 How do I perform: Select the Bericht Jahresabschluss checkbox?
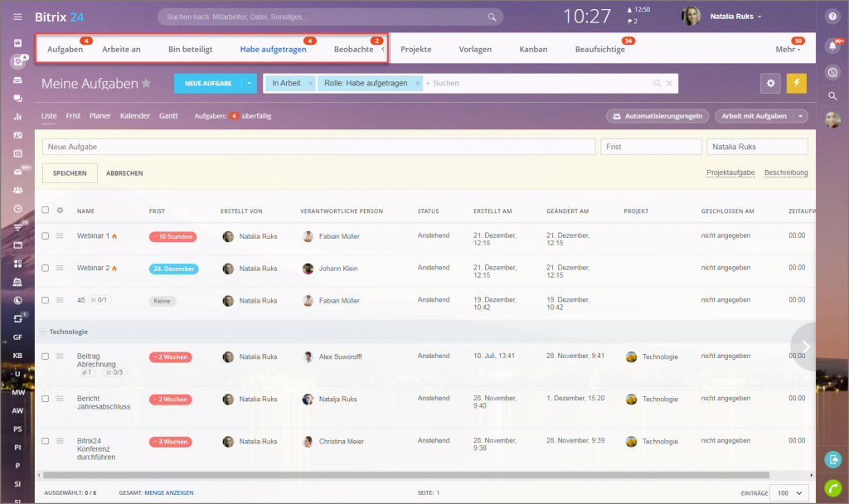(45, 399)
